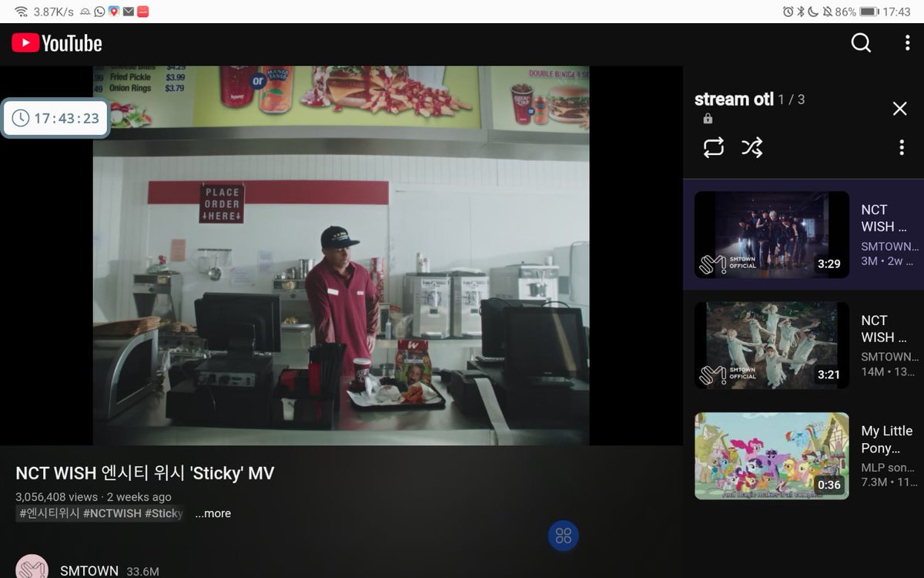The height and width of the screenshot is (578, 924).
Task: Tap the floating blue four-dot button
Action: [564, 536]
